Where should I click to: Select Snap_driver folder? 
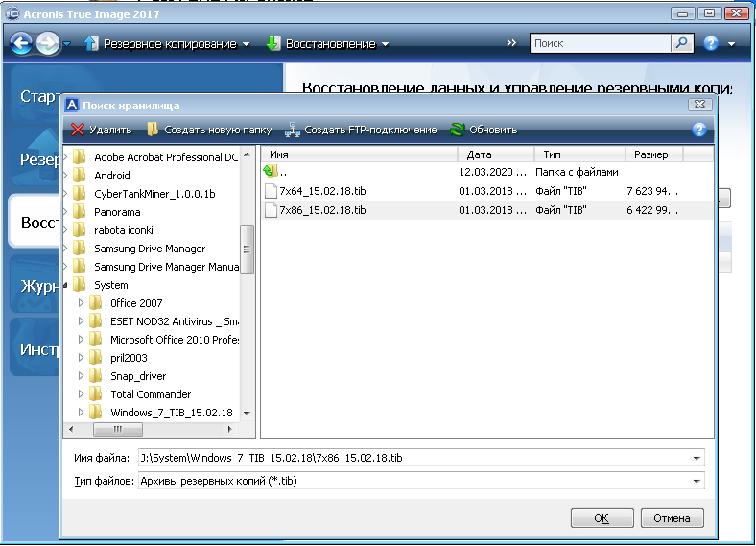(x=128, y=376)
